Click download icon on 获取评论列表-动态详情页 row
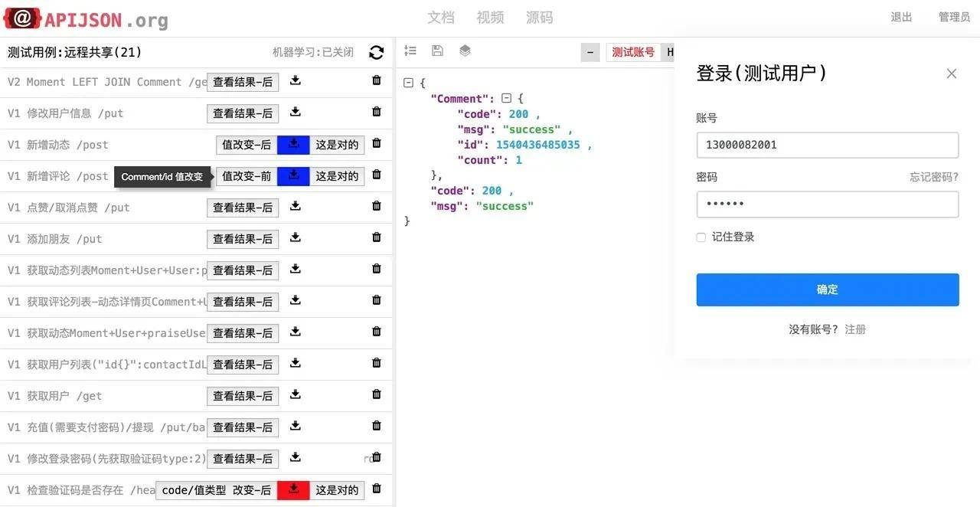The width and height of the screenshot is (980, 507). (x=295, y=300)
